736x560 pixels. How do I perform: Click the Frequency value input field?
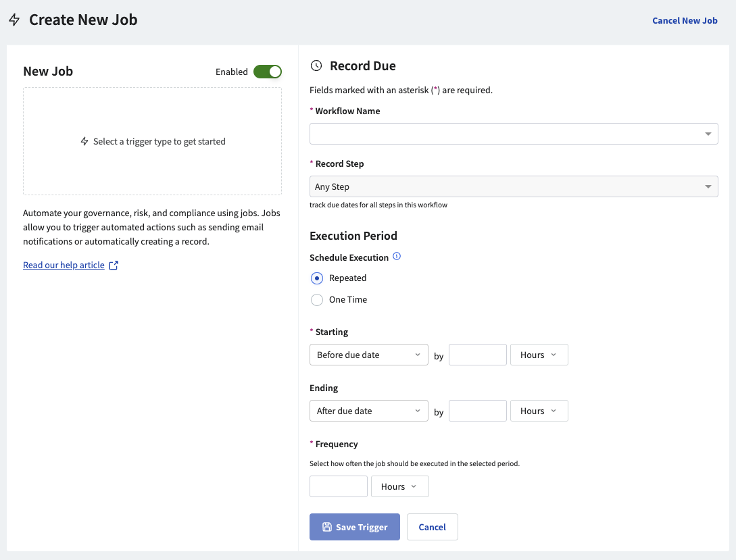tap(338, 486)
